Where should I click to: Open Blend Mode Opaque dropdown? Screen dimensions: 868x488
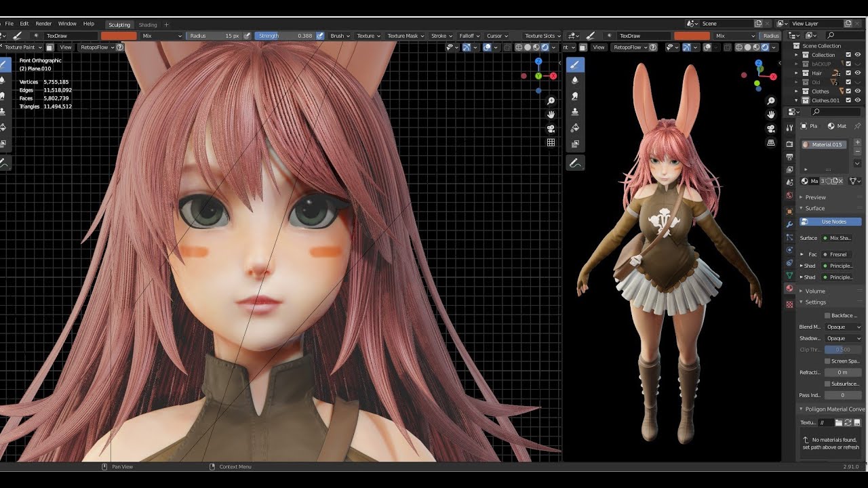843,327
